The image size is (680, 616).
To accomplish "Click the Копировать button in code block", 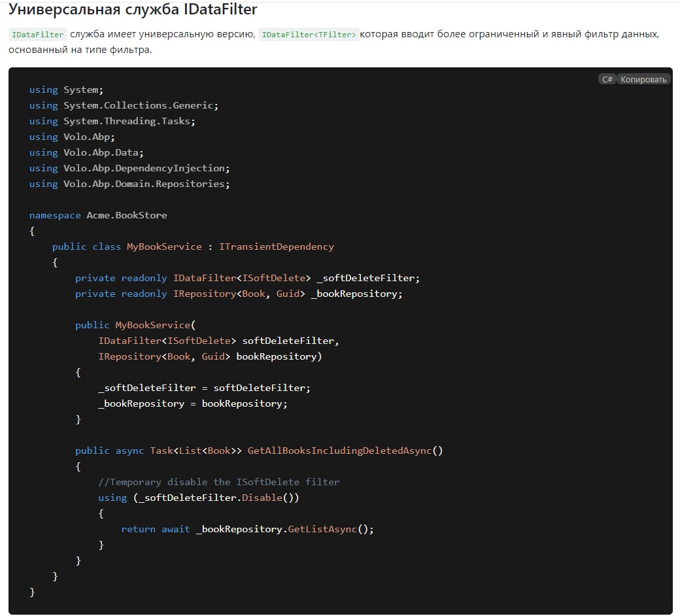I will click(x=643, y=79).
